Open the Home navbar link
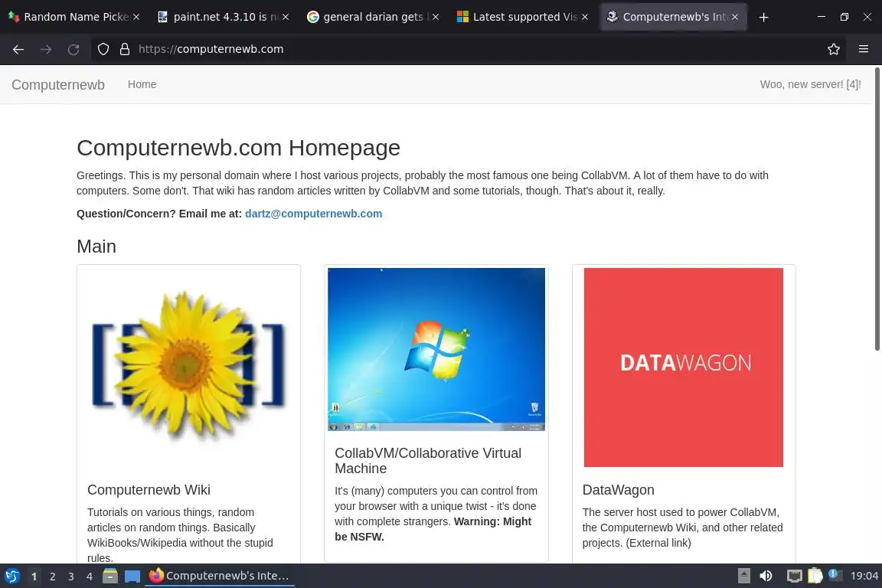882x588 pixels. click(x=142, y=84)
